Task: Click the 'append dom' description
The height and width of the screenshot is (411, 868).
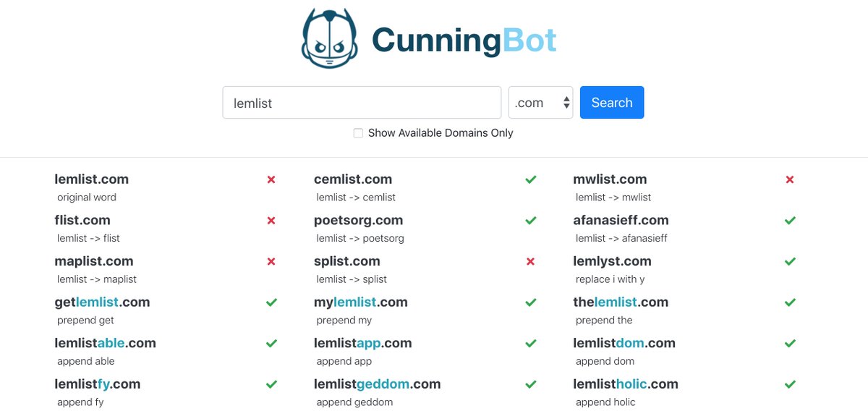Action: pyautogui.click(x=605, y=361)
